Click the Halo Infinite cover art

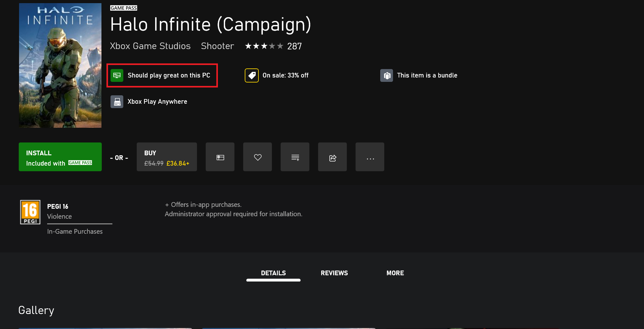(60, 65)
